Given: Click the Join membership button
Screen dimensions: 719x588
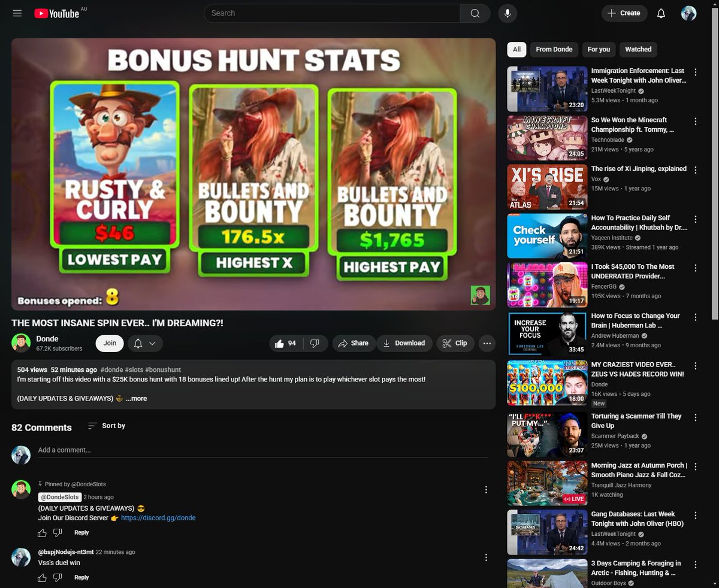Looking at the screenshot, I should tap(110, 343).
